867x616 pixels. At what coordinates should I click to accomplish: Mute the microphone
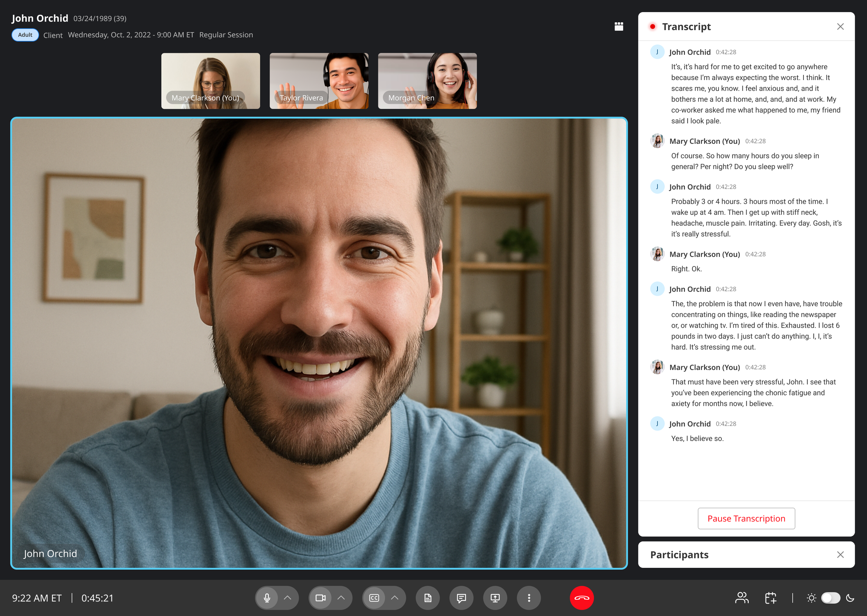(x=267, y=598)
